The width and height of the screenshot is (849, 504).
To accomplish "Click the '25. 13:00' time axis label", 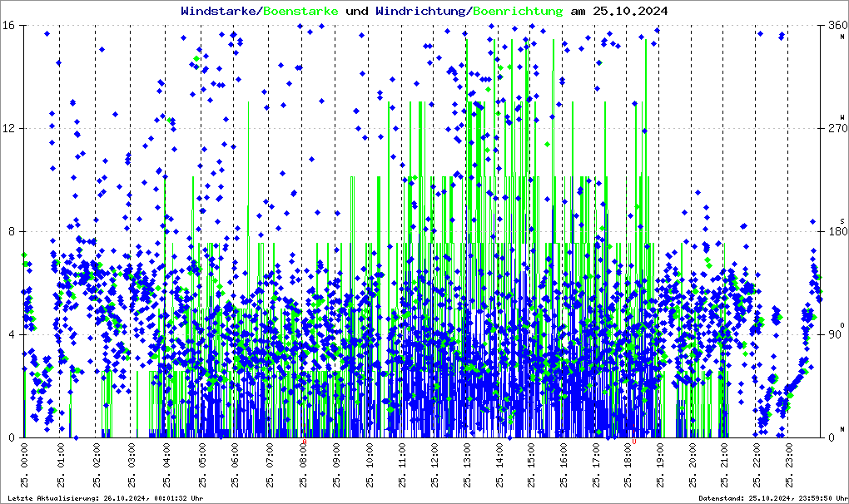I will click(x=467, y=465).
